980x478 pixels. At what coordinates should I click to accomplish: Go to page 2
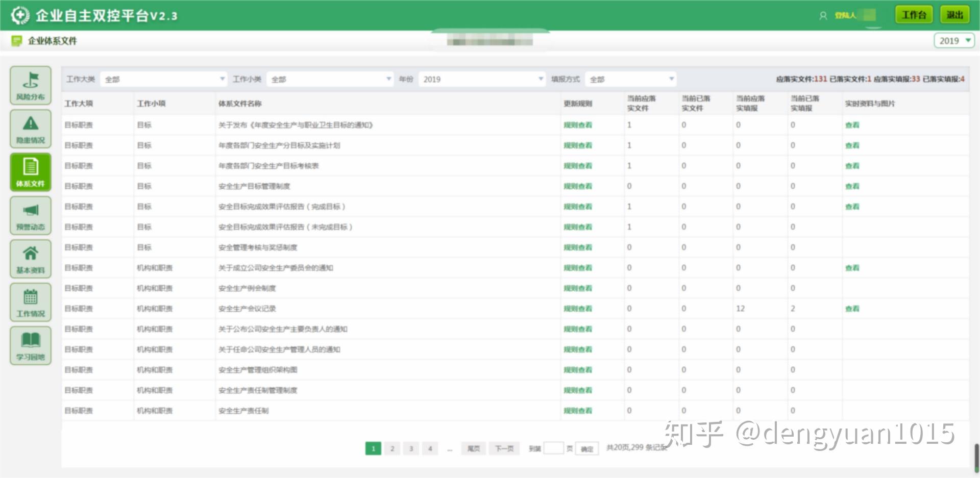click(392, 448)
